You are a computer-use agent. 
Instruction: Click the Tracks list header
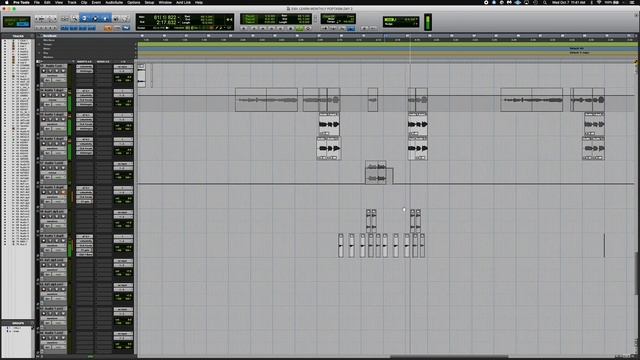[18, 36]
